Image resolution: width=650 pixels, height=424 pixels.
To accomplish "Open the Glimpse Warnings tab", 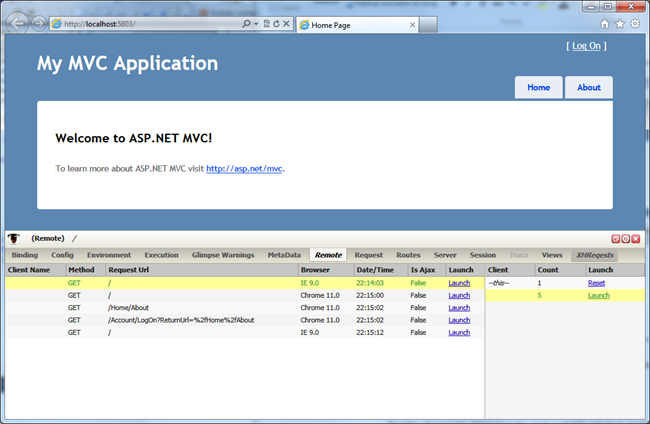I will click(223, 255).
